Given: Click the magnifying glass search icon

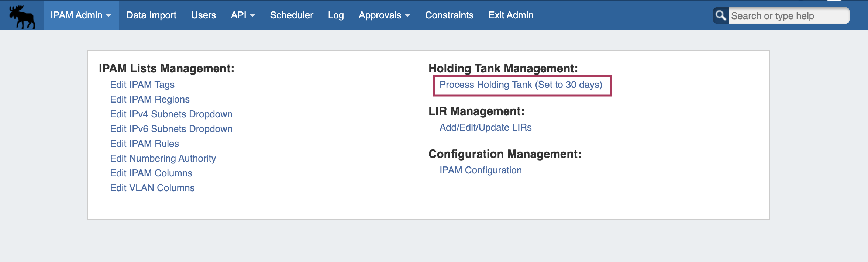Looking at the screenshot, I should (x=721, y=15).
